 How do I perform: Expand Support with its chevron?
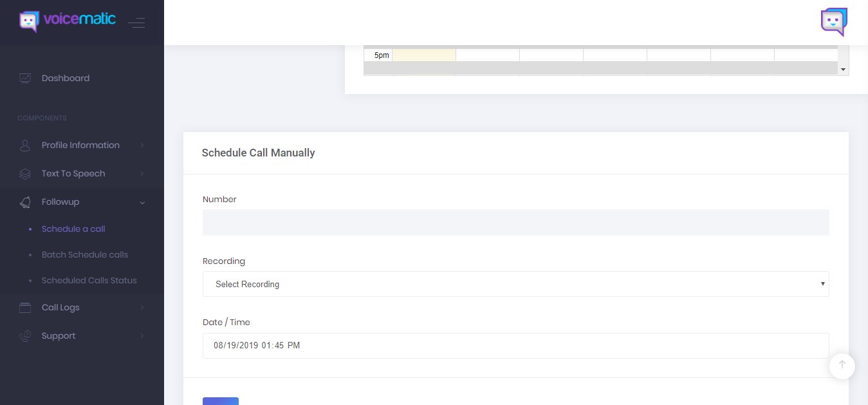point(142,336)
